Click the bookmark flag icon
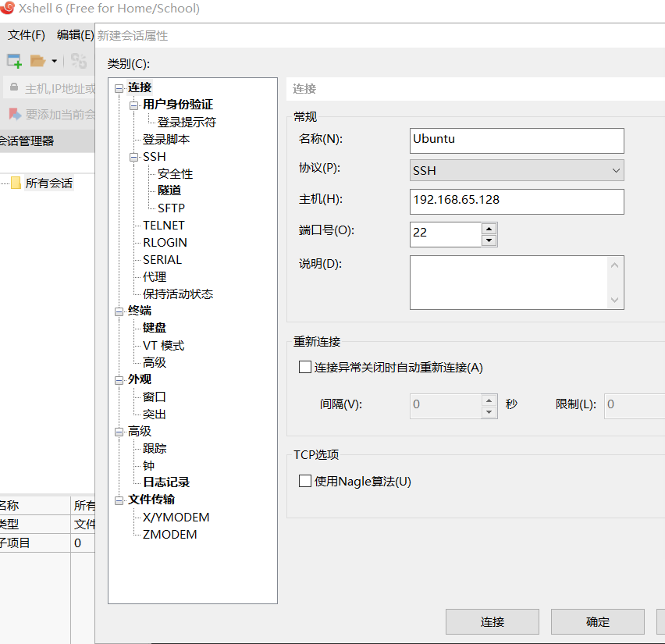Image resolution: width=665 pixels, height=644 pixels. point(15,114)
